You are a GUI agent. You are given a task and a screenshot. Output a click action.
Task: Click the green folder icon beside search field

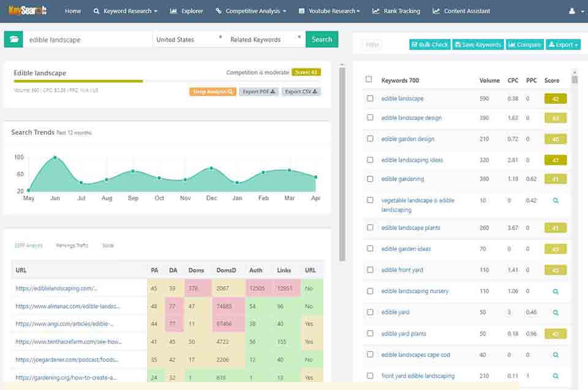point(13,39)
